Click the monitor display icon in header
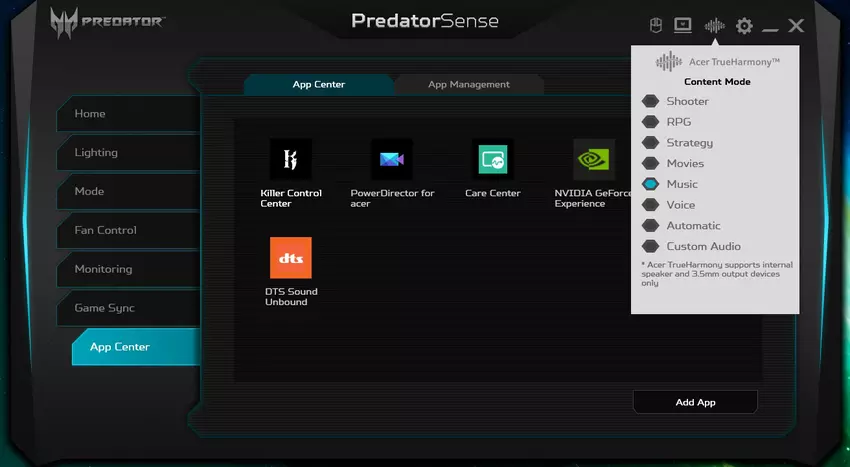This screenshot has height=467, width=850. (x=683, y=26)
